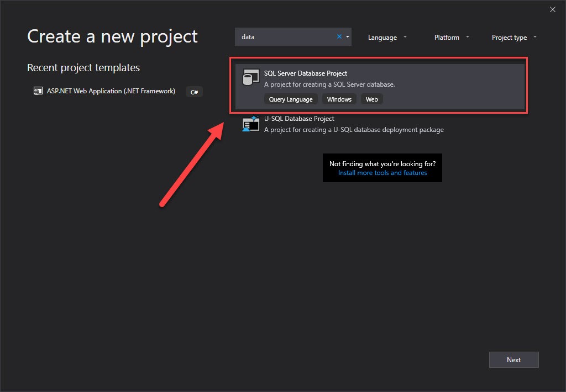Open the Platform filter dropdown
The image size is (566, 392).
[x=451, y=37]
